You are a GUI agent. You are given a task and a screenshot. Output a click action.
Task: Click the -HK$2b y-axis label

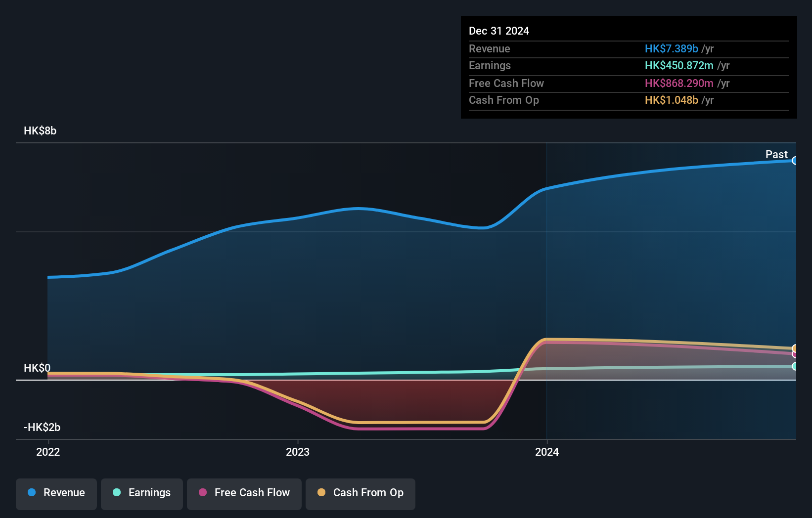(42, 428)
